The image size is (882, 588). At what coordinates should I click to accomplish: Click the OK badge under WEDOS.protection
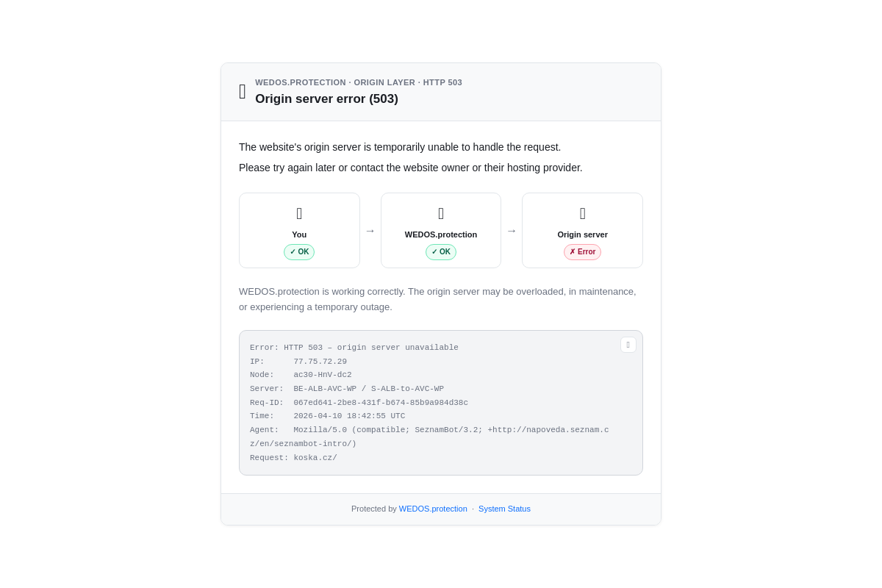click(x=441, y=252)
